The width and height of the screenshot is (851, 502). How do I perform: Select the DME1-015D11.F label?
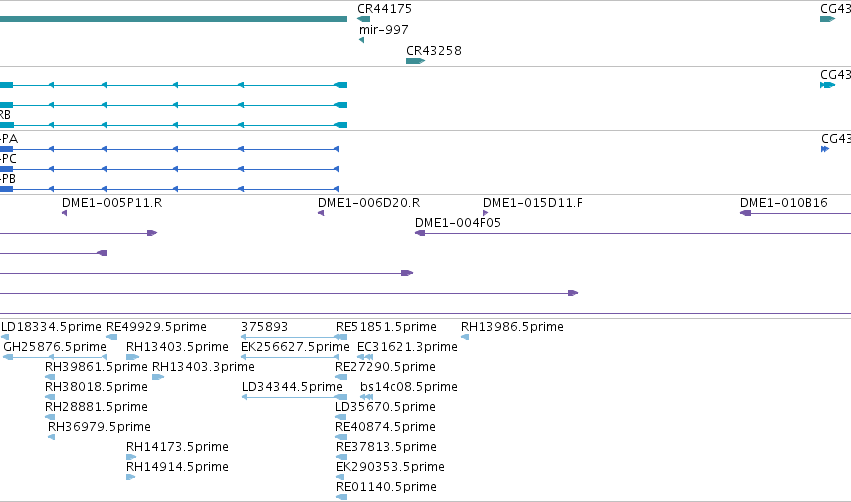(532, 203)
